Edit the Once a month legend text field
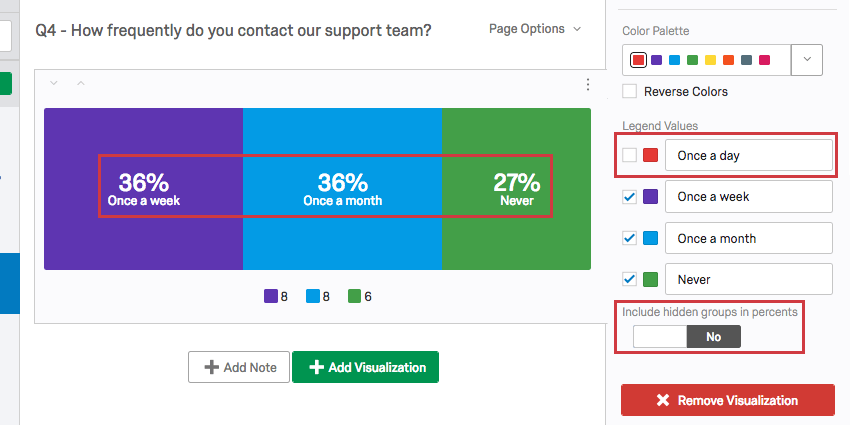This screenshot has height=425, width=850. [750, 239]
